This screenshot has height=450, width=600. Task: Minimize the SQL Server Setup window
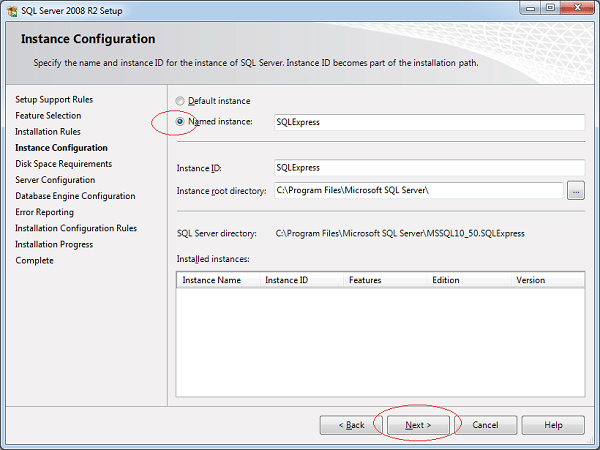click(530, 8)
